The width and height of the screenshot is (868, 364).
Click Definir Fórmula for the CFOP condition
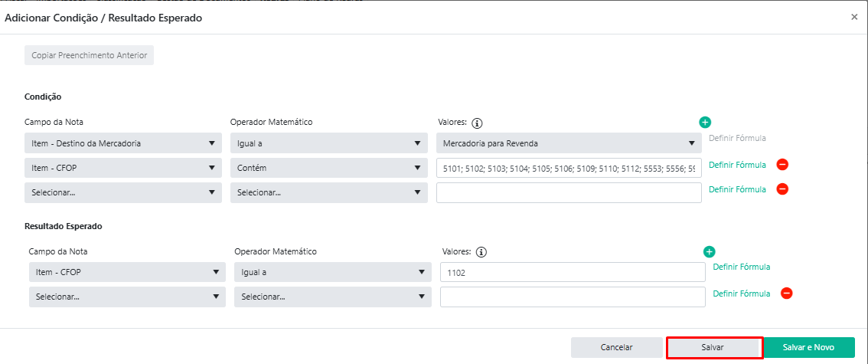737,165
